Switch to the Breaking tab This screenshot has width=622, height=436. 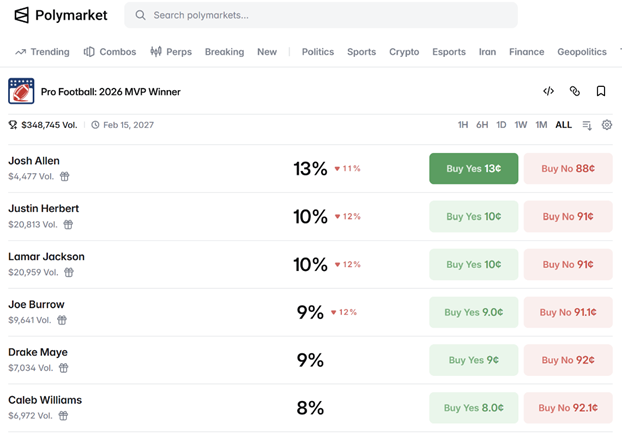coord(225,52)
